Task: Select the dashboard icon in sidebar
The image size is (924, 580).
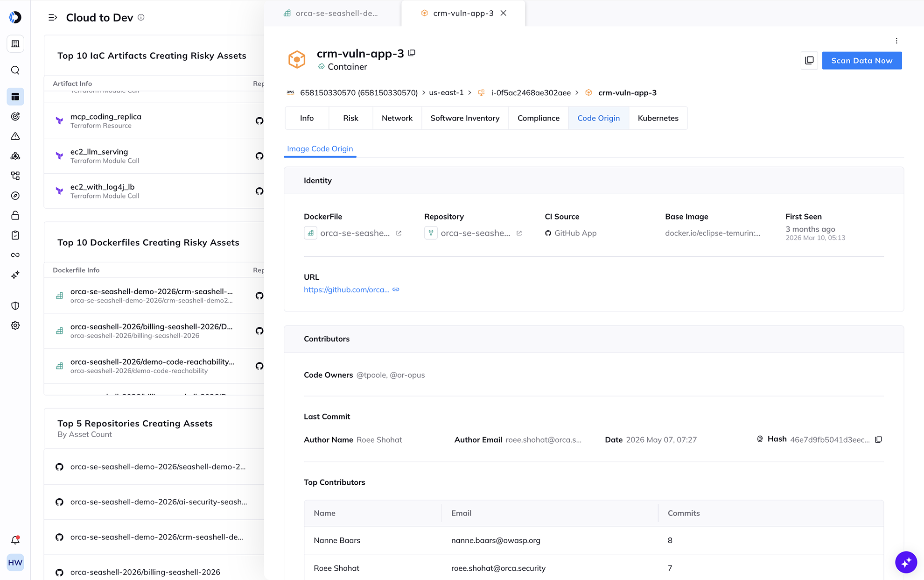Action: point(15,97)
